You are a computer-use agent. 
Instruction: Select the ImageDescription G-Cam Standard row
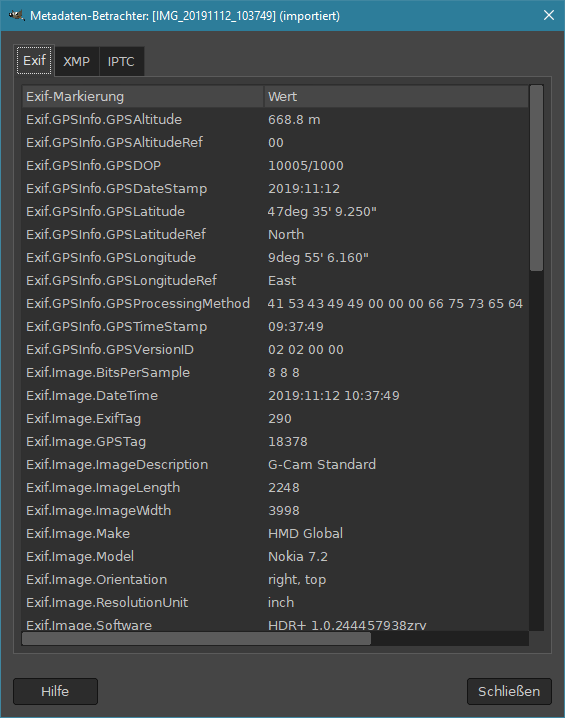275,464
